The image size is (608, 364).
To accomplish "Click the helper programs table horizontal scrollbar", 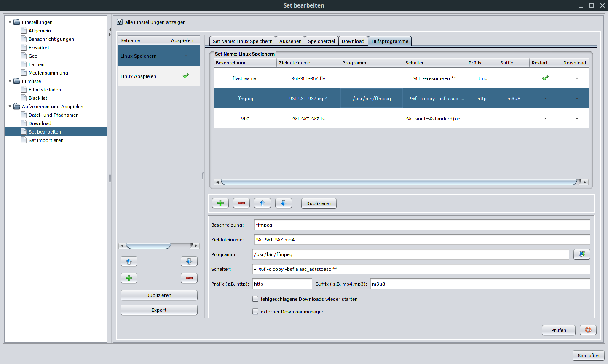I will [x=398, y=182].
